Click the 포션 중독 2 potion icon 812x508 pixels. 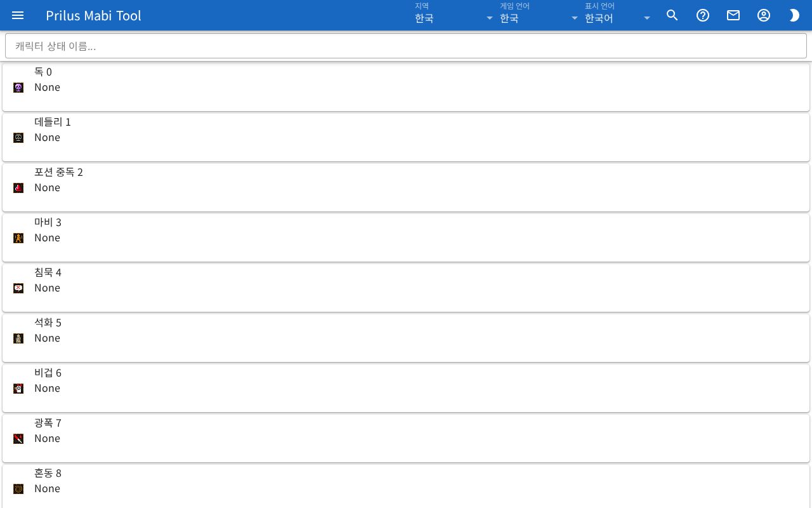(18, 188)
